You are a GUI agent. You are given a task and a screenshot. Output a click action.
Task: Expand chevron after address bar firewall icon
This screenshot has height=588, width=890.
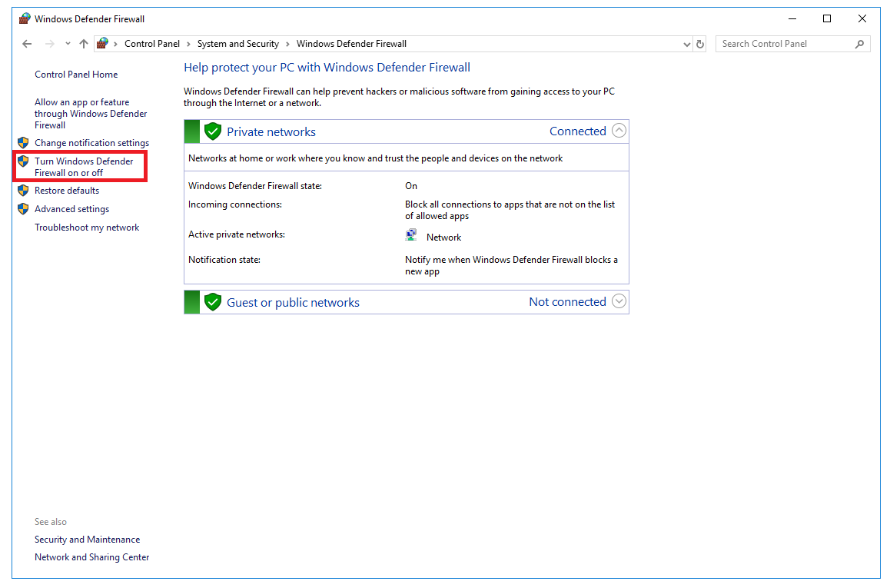coord(116,44)
